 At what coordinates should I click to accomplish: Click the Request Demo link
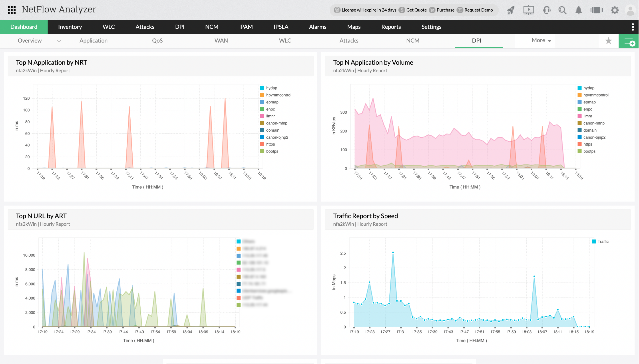(478, 10)
